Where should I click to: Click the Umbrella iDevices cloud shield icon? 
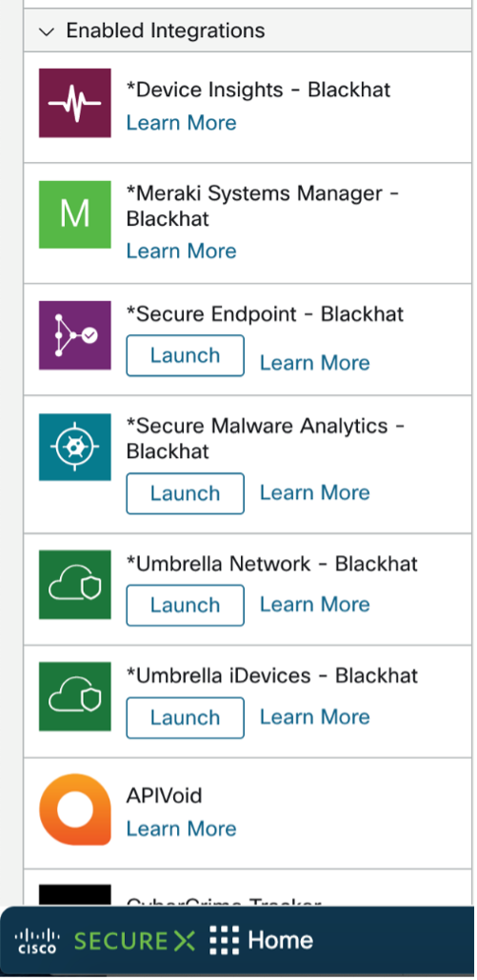[x=75, y=696]
